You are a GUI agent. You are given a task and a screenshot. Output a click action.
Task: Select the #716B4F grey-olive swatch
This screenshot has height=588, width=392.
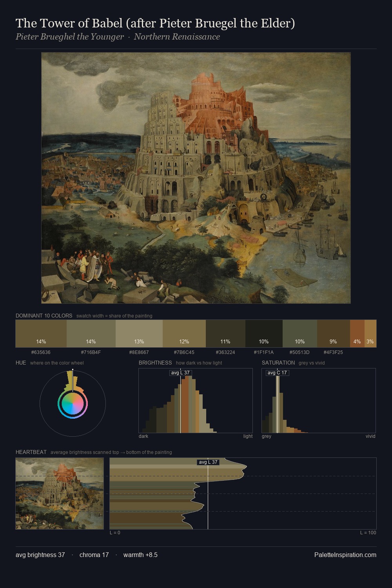(91, 334)
